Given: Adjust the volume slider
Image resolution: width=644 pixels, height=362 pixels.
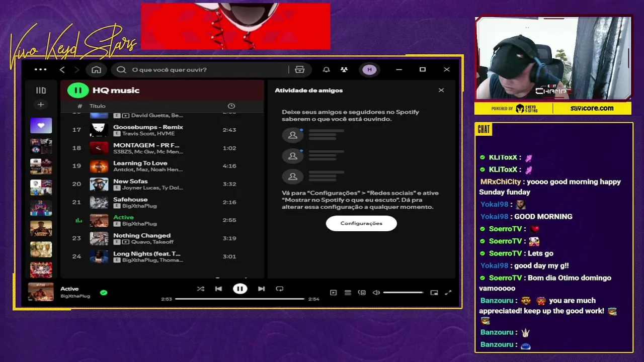Looking at the screenshot, I should pyautogui.click(x=404, y=293).
